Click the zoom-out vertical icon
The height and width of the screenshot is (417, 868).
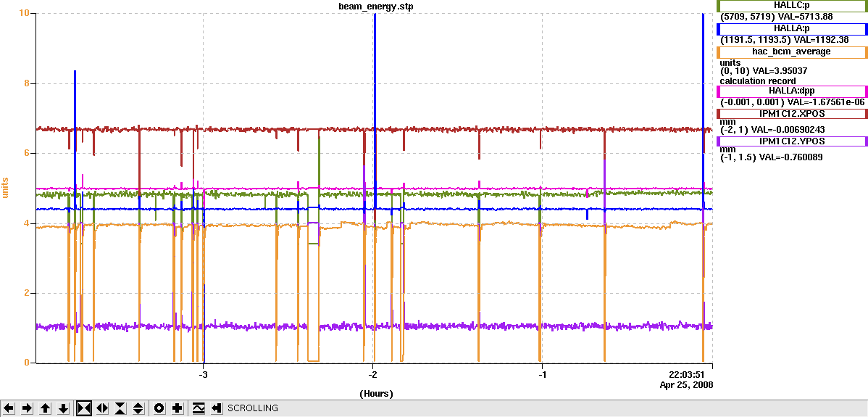(138, 408)
